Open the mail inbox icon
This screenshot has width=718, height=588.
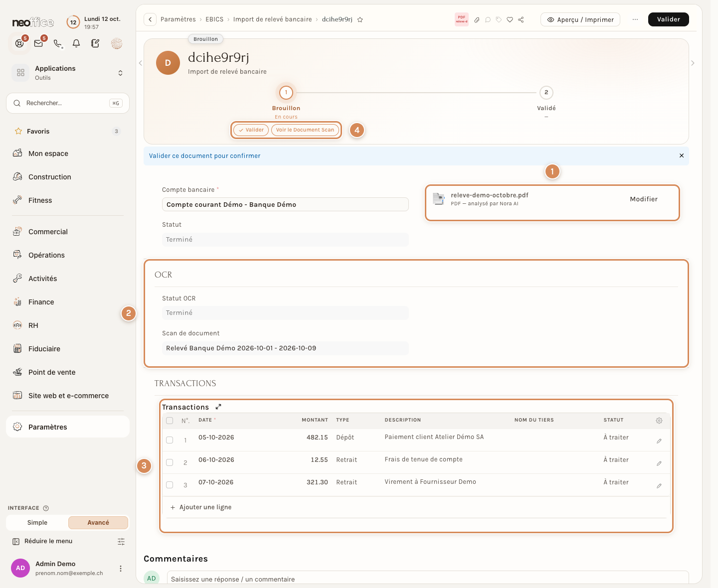point(38,43)
